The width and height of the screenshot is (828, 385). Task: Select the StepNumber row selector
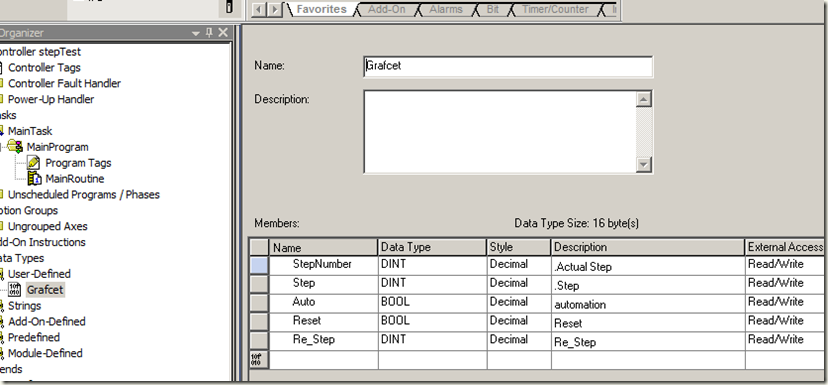[x=259, y=265]
